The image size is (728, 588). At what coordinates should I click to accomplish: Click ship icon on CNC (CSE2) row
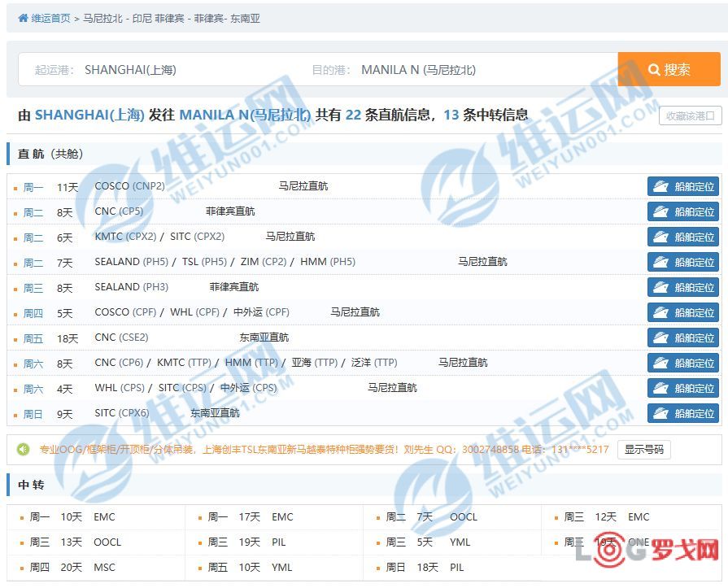pyautogui.click(x=660, y=338)
